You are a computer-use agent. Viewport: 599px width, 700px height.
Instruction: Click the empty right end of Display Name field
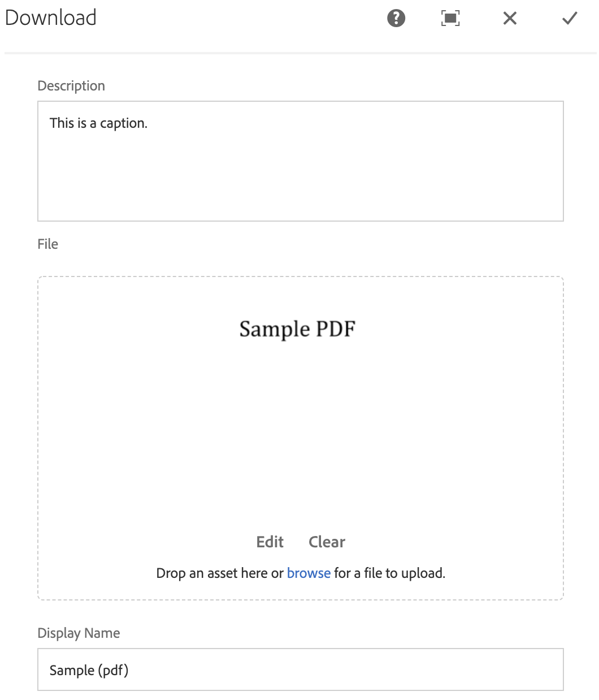pos(452,670)
